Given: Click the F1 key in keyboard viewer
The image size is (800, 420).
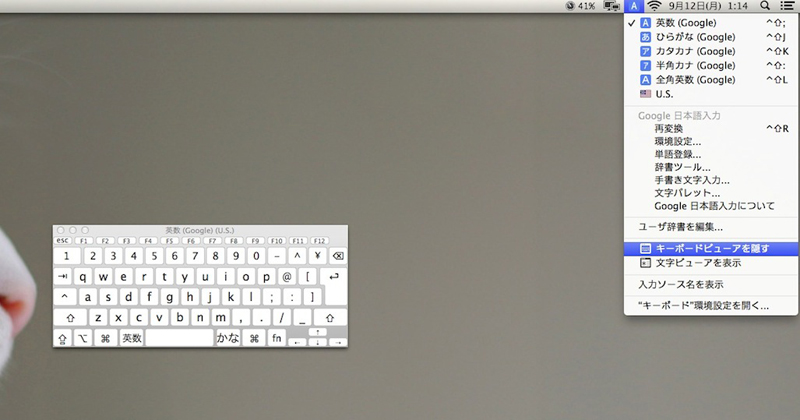Looking at the screenshot, I should pos(84,240).
